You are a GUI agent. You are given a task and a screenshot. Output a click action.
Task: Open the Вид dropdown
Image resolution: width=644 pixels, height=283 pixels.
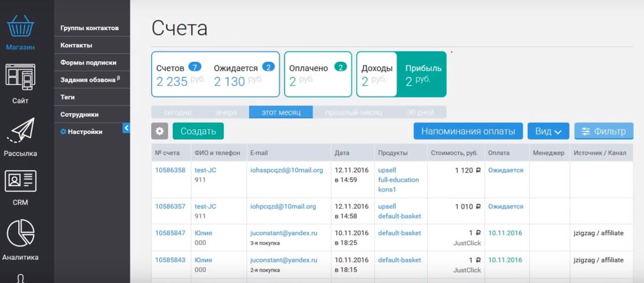[x=549, y=131]
